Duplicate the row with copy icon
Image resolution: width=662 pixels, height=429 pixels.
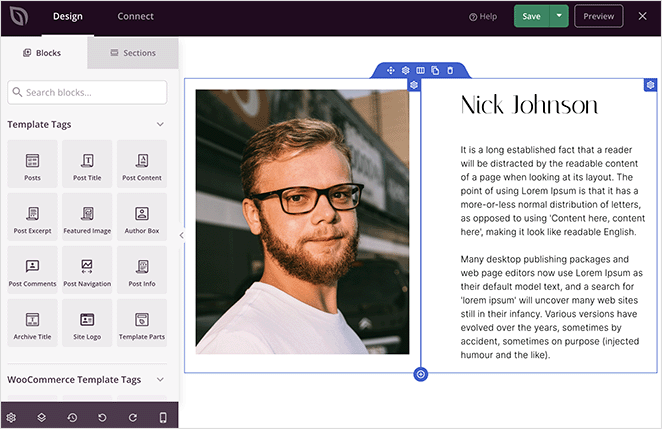tap(435, 70)
